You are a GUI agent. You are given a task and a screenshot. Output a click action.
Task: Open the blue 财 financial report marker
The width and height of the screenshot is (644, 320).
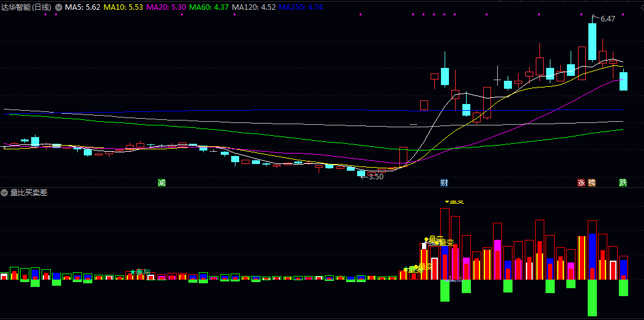(x=444, y=183)
